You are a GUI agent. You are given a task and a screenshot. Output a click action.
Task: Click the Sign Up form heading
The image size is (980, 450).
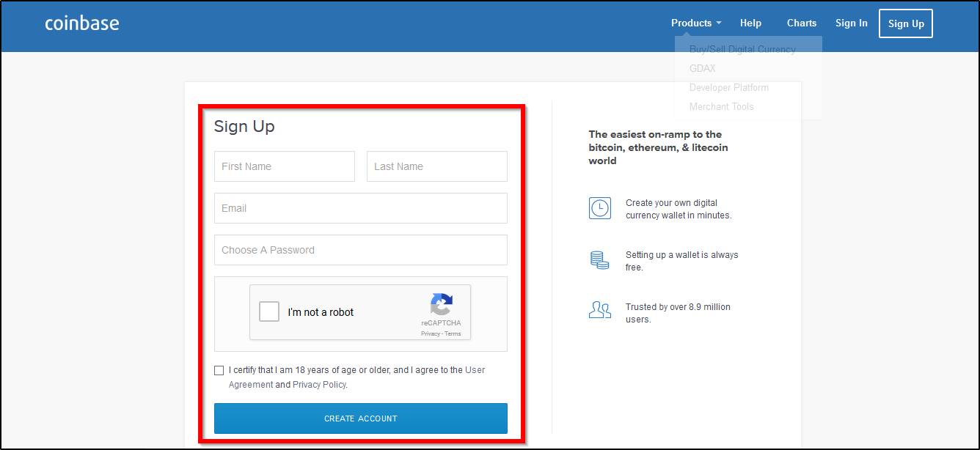tap(244, 127)
